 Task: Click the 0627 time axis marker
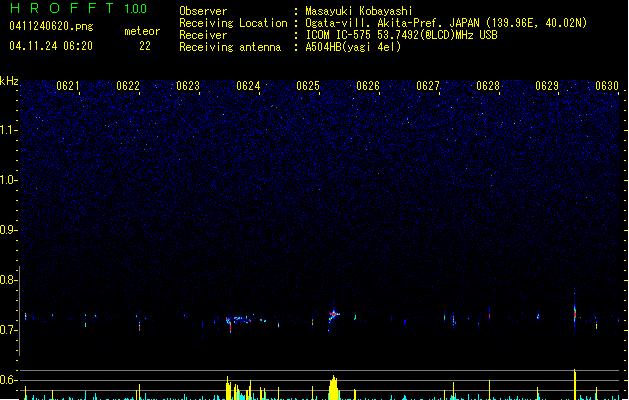click(x=428, y=86)
